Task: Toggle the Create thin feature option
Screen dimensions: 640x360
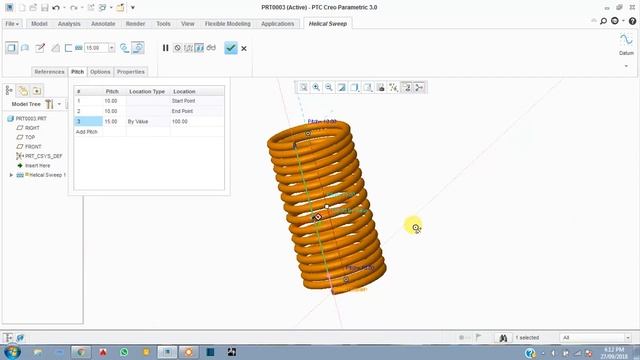Action: tap(68, 48)
